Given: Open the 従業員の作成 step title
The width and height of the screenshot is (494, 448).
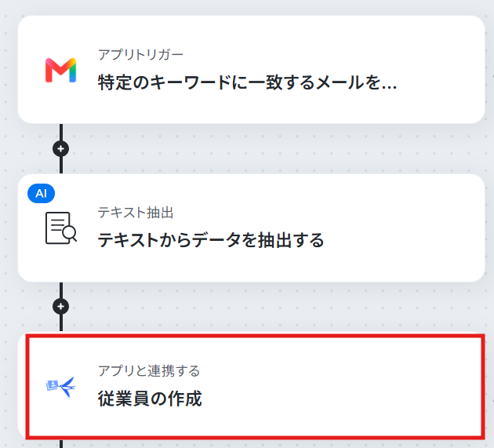Looking at the screenshot, I should 150,399.
